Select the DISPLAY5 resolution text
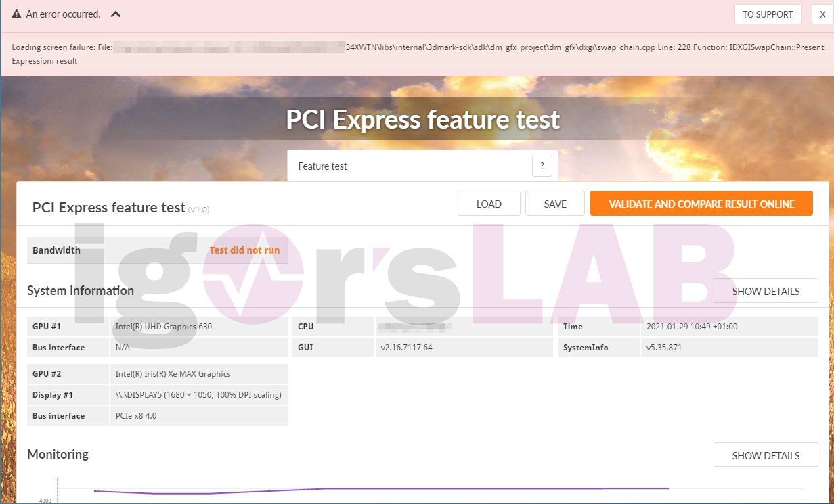834x504 pixels. coord(198,395)
